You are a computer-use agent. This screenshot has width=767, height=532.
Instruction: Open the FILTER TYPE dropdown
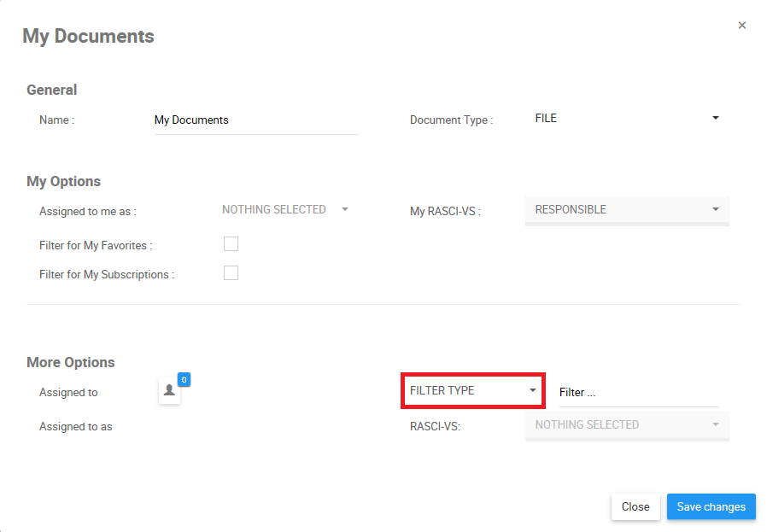point(473,390)
